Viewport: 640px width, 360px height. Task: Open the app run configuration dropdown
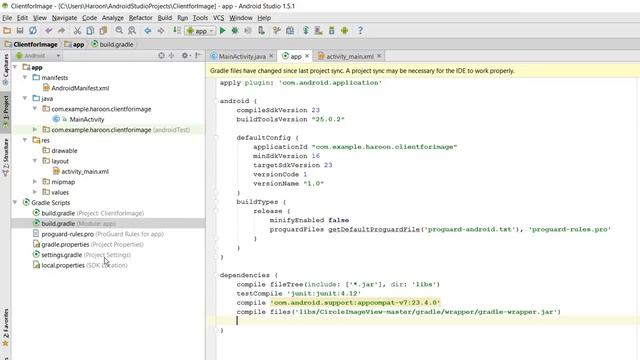click(200, 31)
